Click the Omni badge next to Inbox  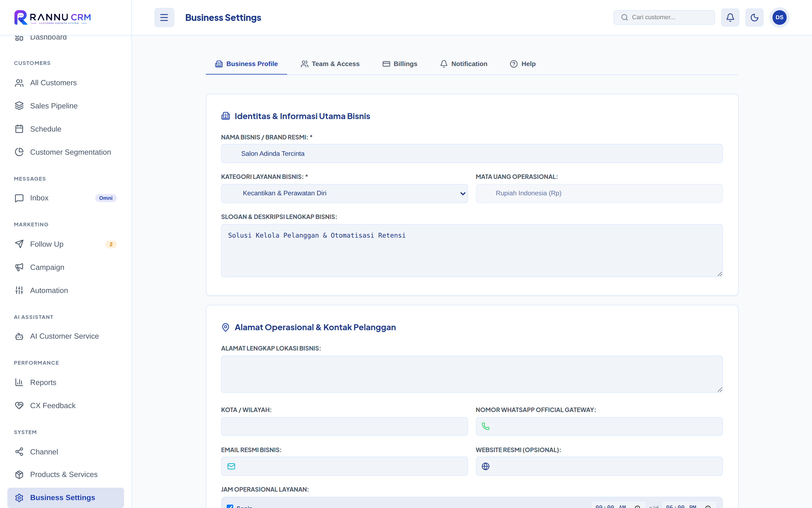[x=106, y=198]
